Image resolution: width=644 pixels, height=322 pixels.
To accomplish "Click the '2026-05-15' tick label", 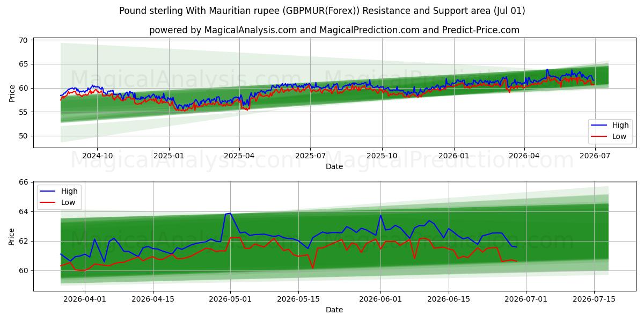I will pyautogui.click(x=298, y=299).
